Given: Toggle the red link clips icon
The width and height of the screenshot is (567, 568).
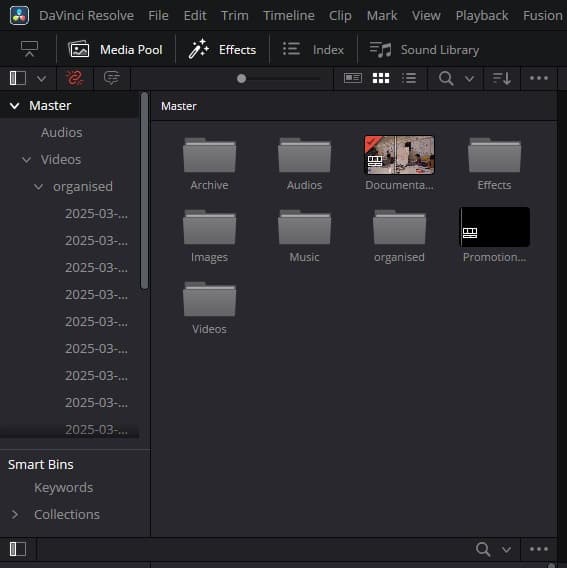Looking at the screenshot, I should point(75,78).
